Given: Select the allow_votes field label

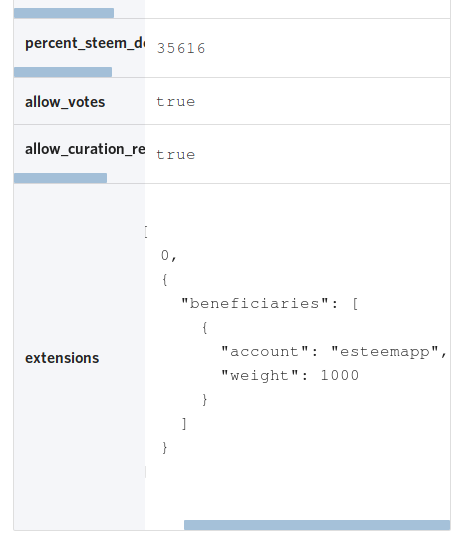Looking at the screenshot, I should pyautogui.click(x=65, y=102).
